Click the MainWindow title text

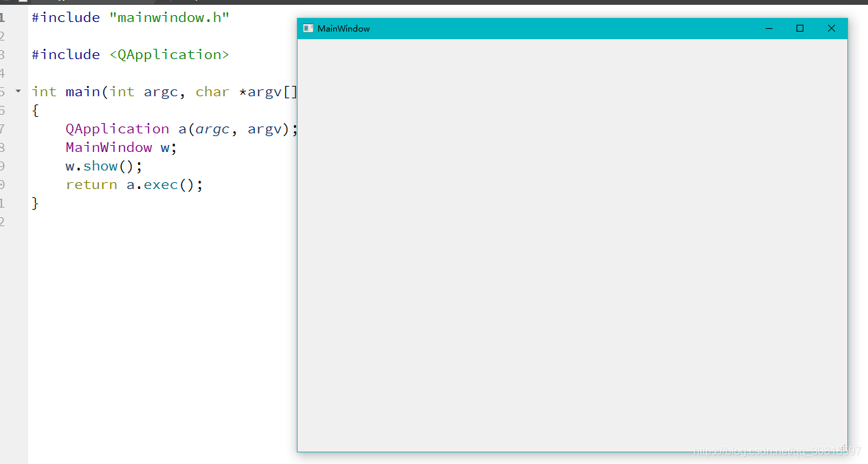[344, 28]
